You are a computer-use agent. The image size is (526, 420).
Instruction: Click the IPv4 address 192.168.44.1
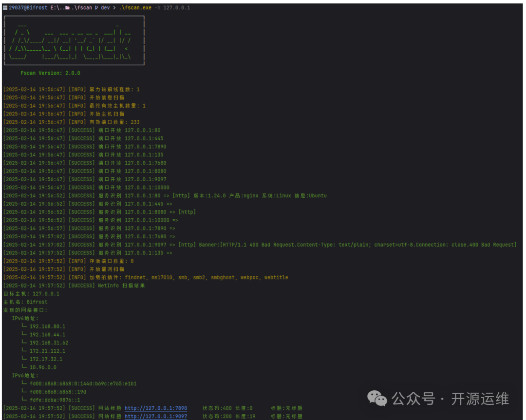[x=47, y=335]
